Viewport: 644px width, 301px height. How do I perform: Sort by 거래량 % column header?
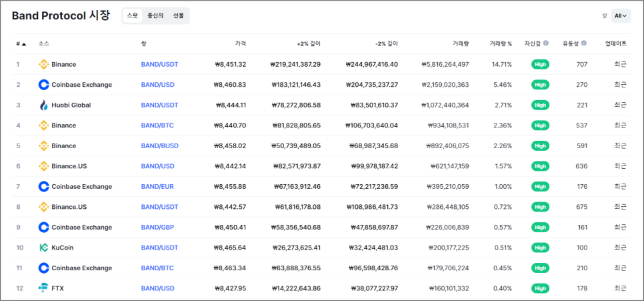[x=501, y=43]
